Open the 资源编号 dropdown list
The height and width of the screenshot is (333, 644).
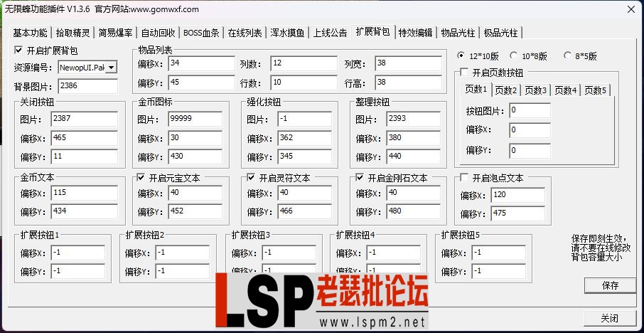(112, 67)
